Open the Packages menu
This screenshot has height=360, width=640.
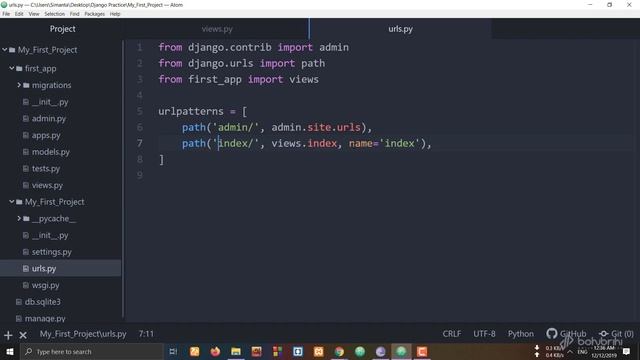pos(95,14)
